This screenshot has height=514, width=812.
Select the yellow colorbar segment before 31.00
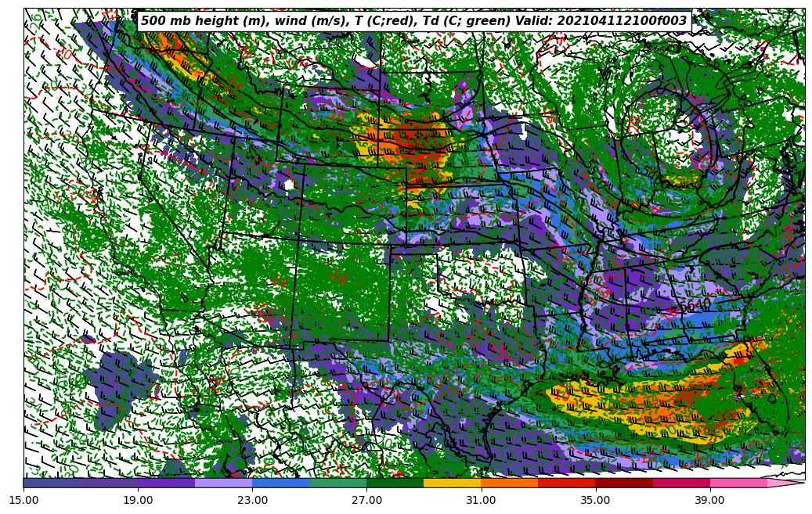(452, 483)
